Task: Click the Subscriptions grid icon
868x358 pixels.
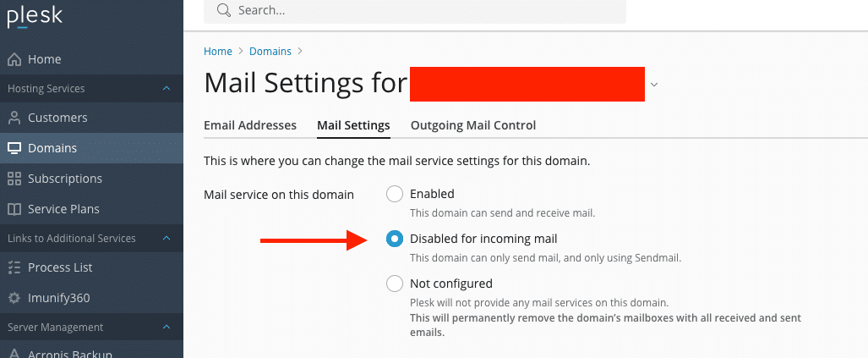Action: click(14, 179)
